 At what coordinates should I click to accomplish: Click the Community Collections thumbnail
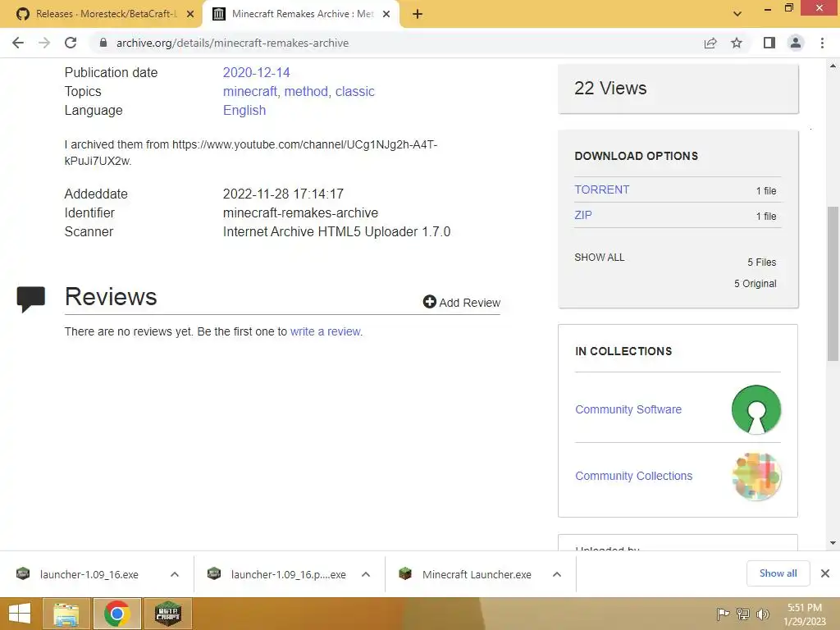tap(756, 476)
